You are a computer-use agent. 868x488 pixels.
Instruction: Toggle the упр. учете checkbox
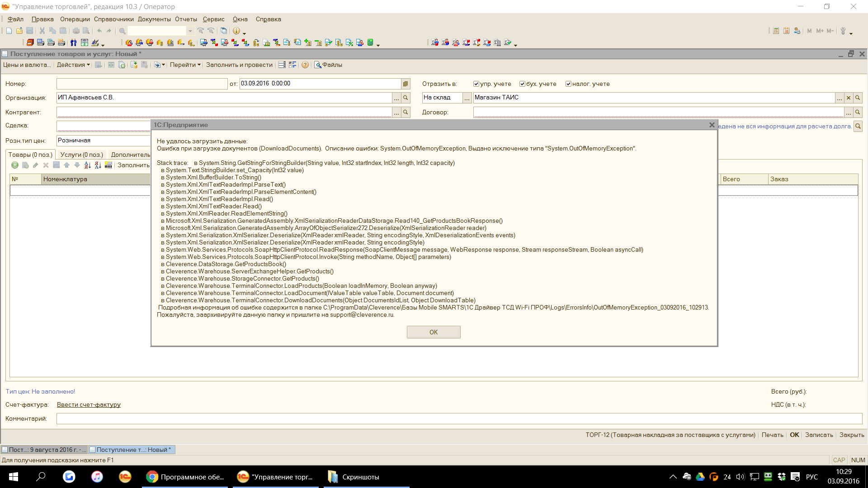tap(476, 84)
